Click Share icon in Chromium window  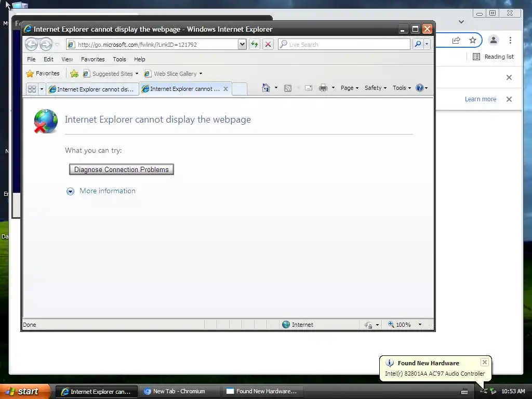(456, 41)
